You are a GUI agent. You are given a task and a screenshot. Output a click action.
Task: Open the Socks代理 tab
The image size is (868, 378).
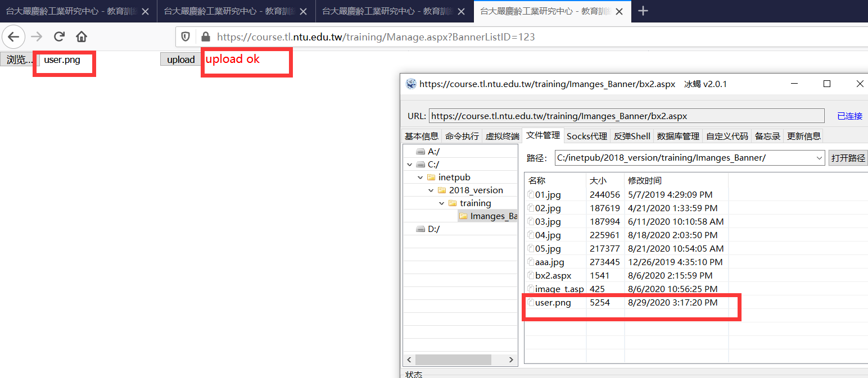pyautogui.click(x=587, y=136)
